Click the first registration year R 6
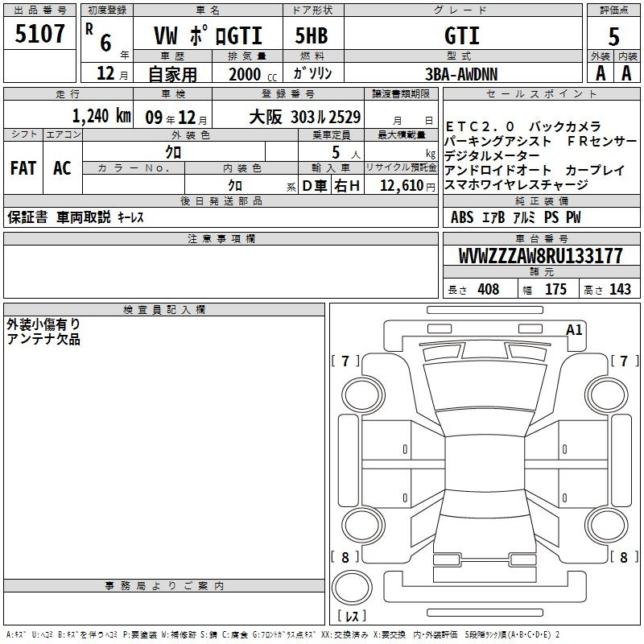This screenshot has width=644, height=644. click(107, 39)
